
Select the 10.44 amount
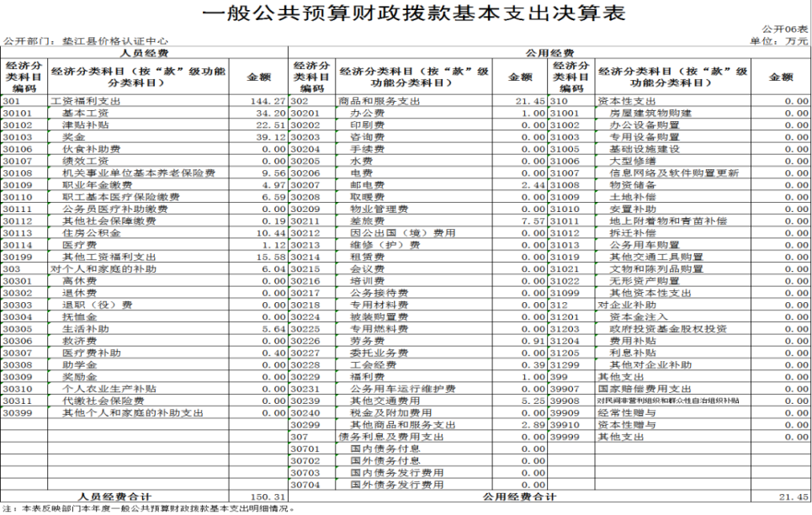point(271,233)
